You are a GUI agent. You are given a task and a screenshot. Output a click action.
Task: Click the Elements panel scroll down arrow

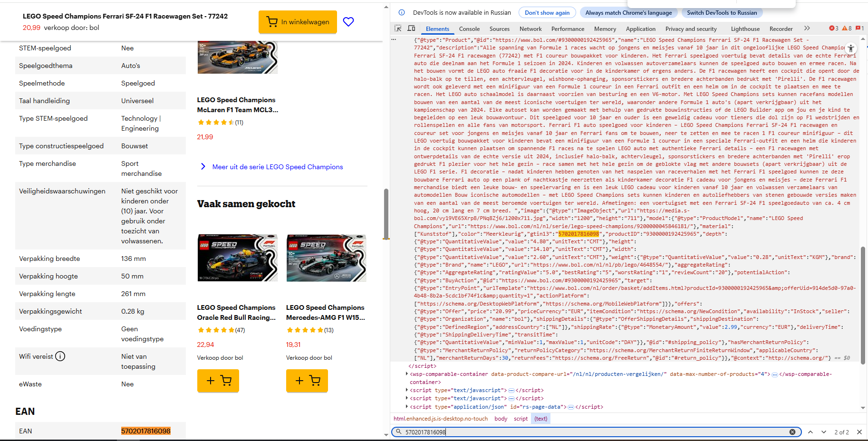863,408
